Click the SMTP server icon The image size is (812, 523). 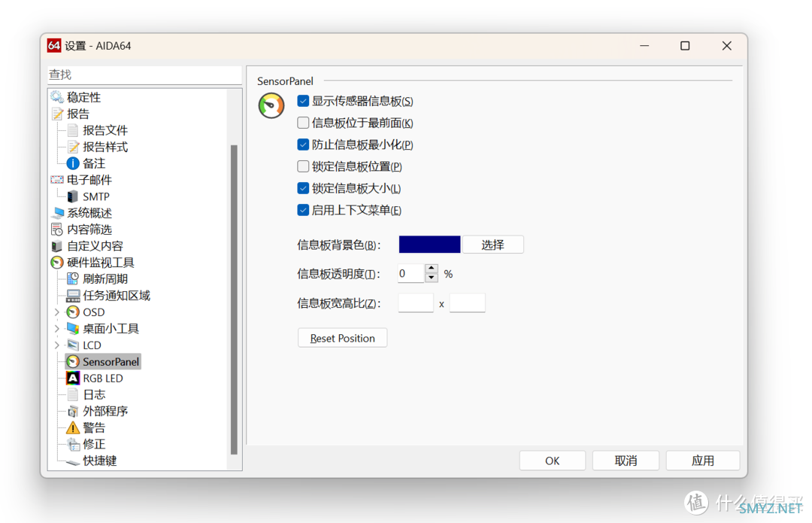73,196
